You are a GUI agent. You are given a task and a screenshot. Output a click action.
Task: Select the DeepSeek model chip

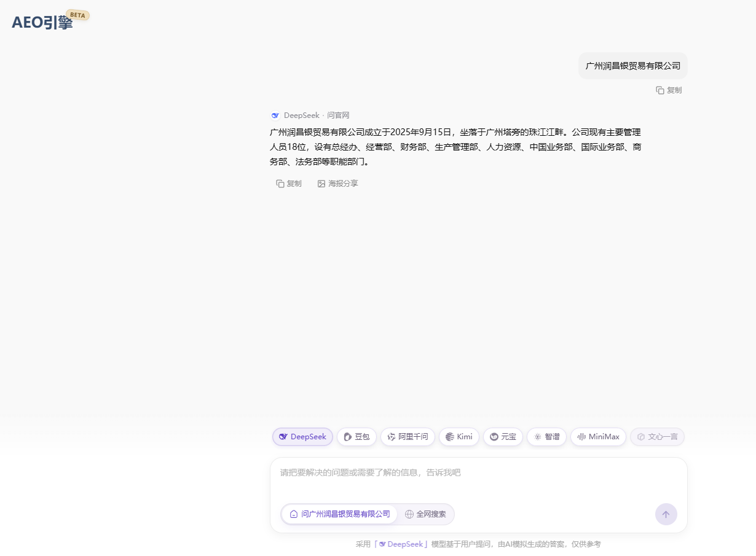302,437
